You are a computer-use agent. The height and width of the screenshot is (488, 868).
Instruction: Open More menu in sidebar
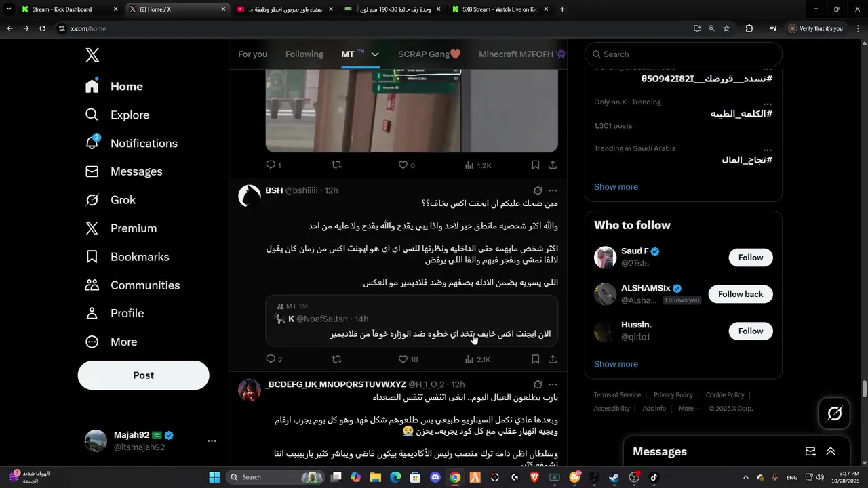111,342
